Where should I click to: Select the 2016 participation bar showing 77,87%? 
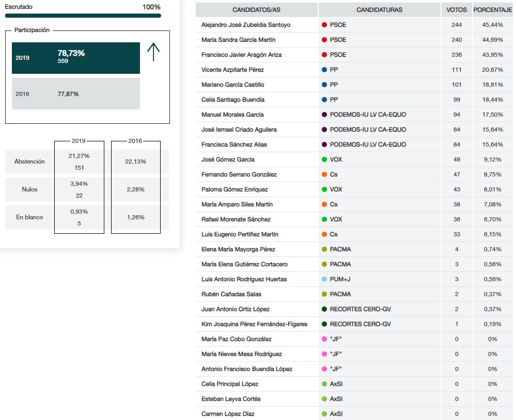pyautogui.click(x=76, y=94)
